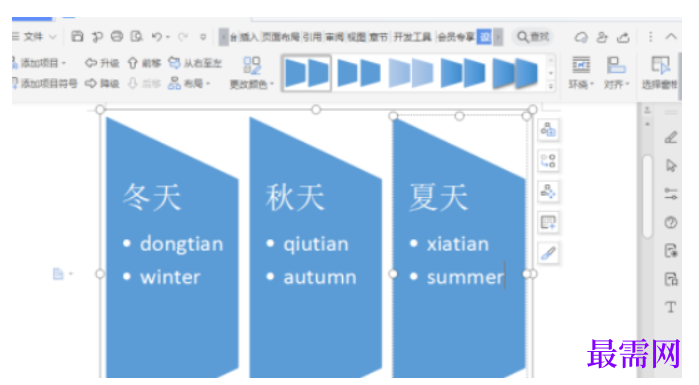Screen dimensions: 699x385
Task: Click the sliders settings icon in right sidebar
Action: [670, 194]
